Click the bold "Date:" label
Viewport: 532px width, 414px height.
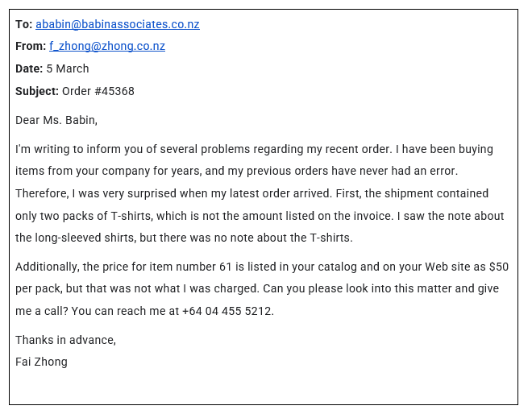click(29, 68)
